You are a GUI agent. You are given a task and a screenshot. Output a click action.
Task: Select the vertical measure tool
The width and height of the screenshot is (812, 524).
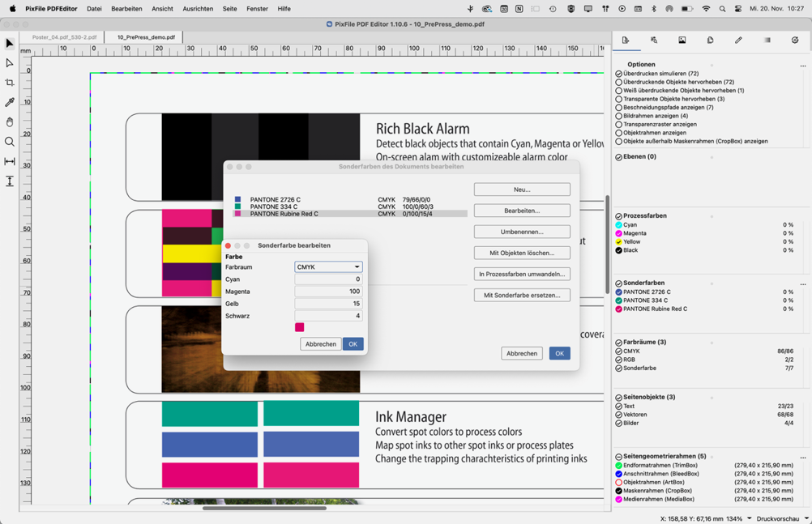(x=10, y=181)
